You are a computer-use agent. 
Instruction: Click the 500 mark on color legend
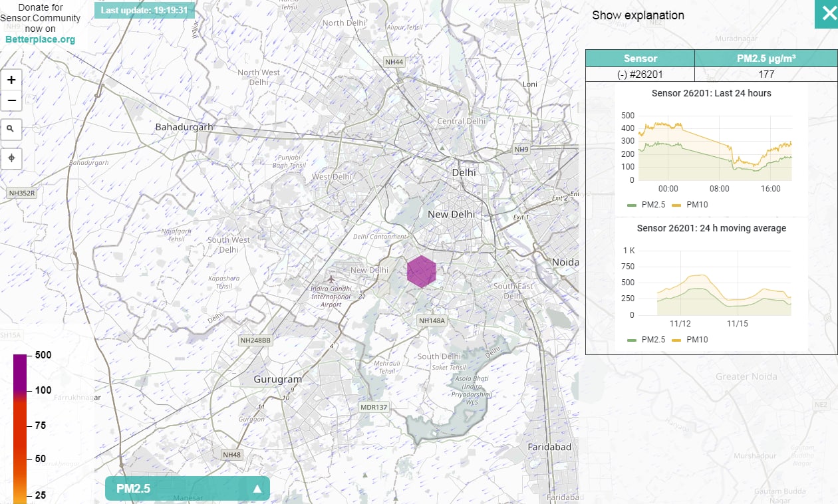[x=43, y=355]
